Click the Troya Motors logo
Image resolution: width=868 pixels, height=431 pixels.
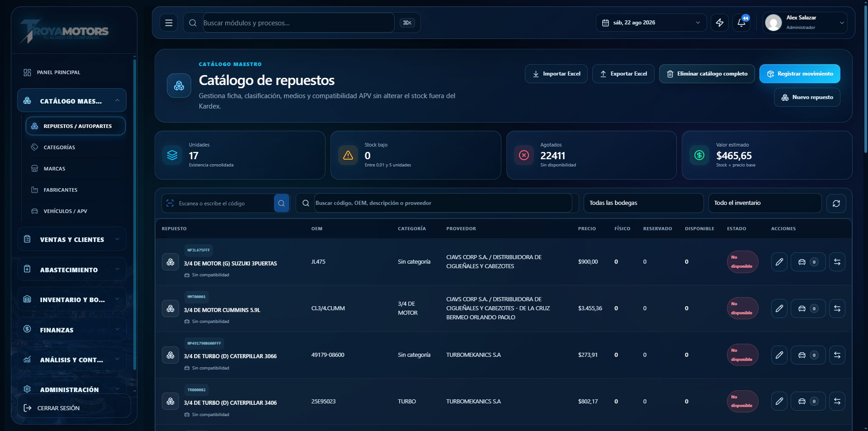(x=64, y=31)
